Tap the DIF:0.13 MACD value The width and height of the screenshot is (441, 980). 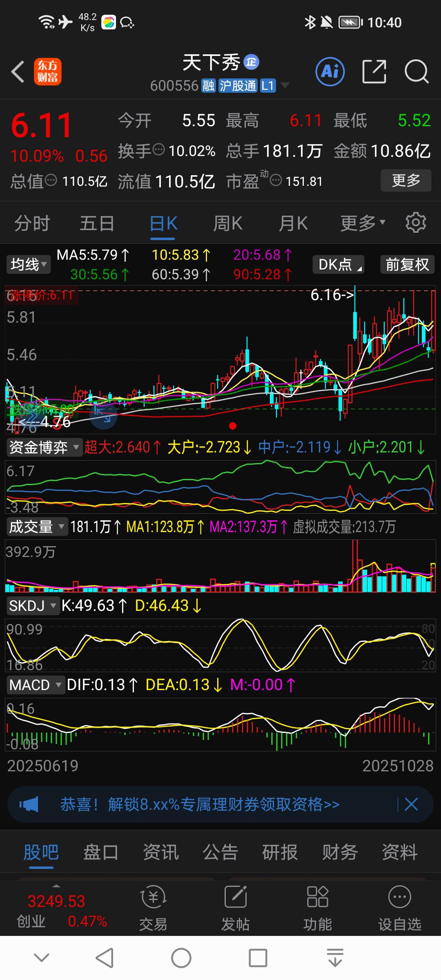coord(102,685)
